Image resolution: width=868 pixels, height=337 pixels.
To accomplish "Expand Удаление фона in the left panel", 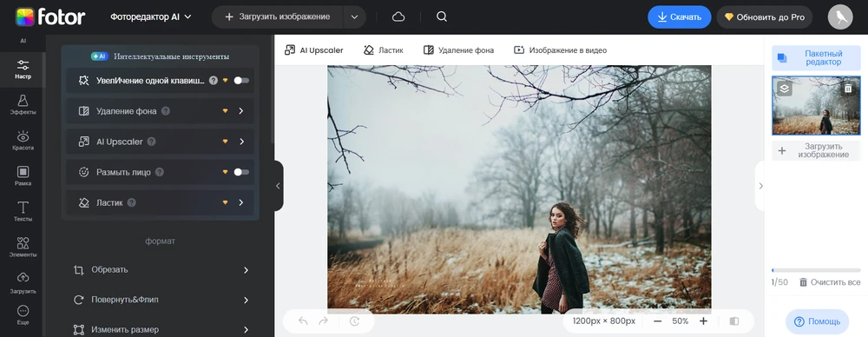I will [240, 111].
